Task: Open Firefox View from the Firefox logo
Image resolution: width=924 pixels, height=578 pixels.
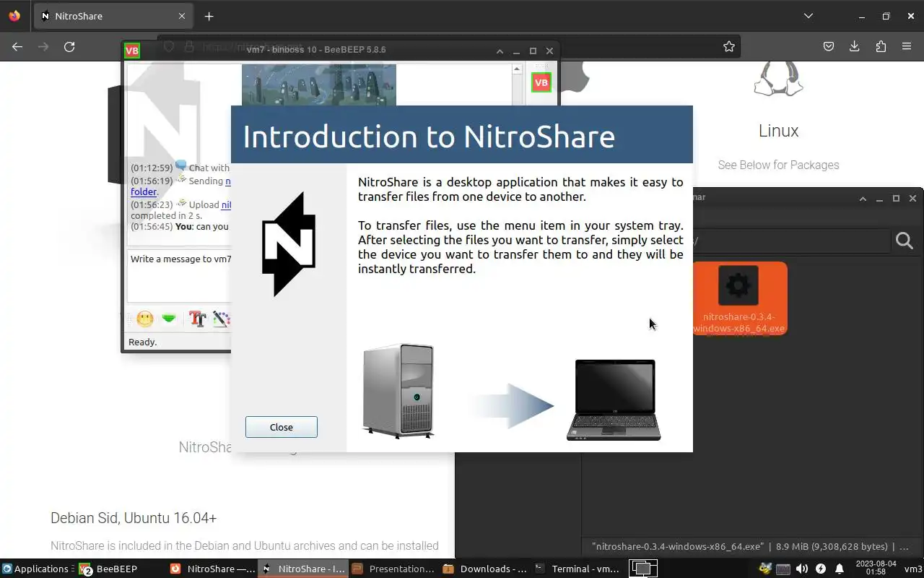Action: pos(14,16)
